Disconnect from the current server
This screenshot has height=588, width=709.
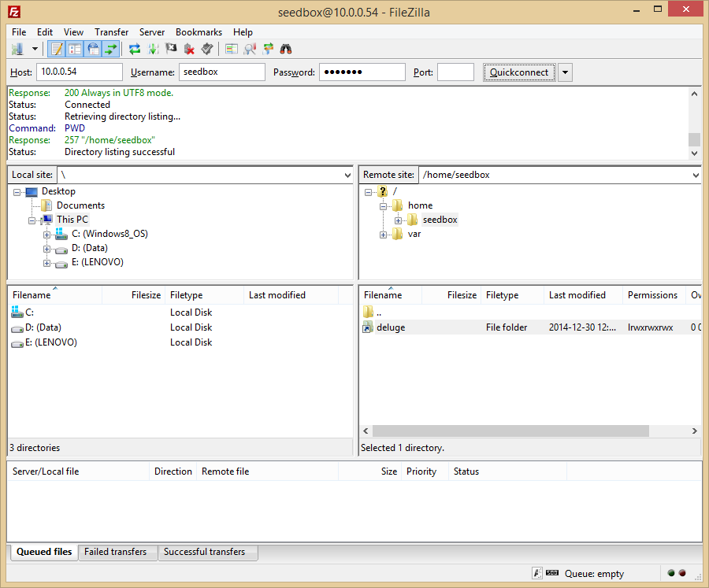click(189, 49)
